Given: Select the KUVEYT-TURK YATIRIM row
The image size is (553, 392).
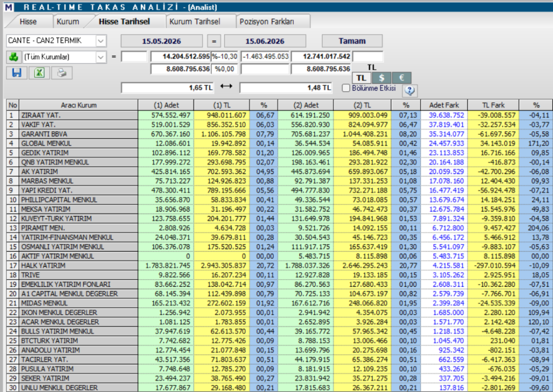Looking at the screenshot, I should click(279, 219).
